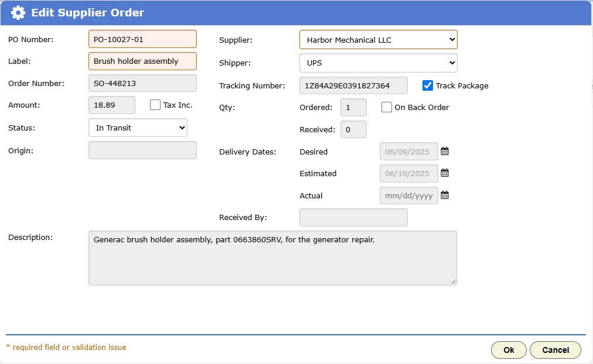Click the Desired label text

tap(313, 152)
